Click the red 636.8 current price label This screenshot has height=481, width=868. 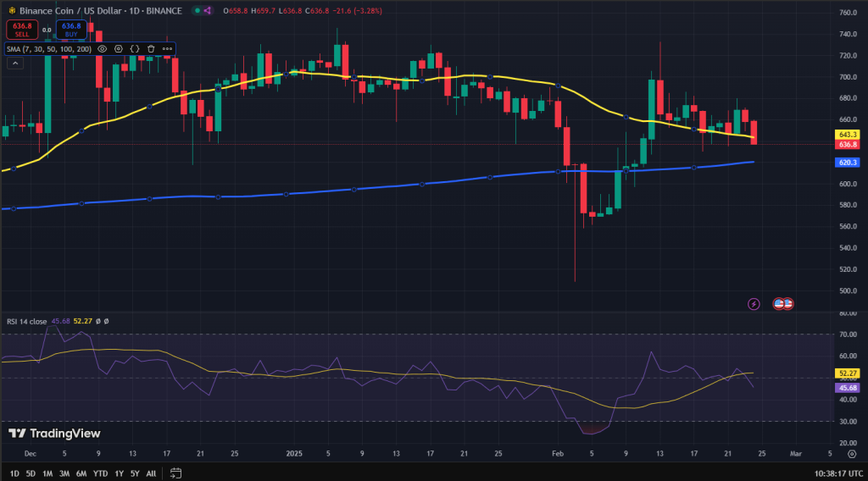848,144
